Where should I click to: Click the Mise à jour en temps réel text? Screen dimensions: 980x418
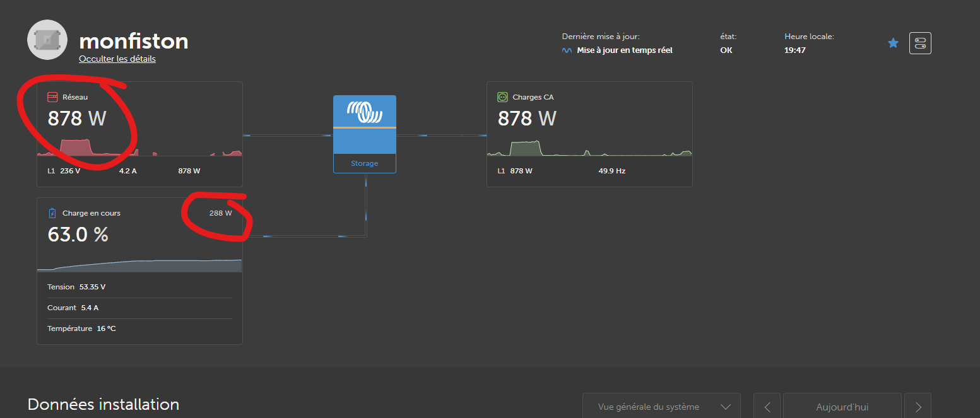[x=625, y=50]
